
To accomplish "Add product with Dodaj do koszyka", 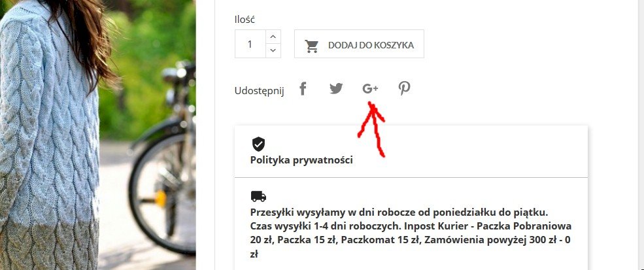I will (x=359, y=44).
